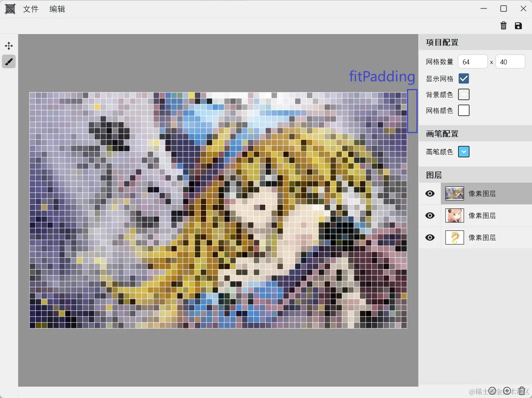Maximize the application window
532x398 pixels.
tap(504, 9)
